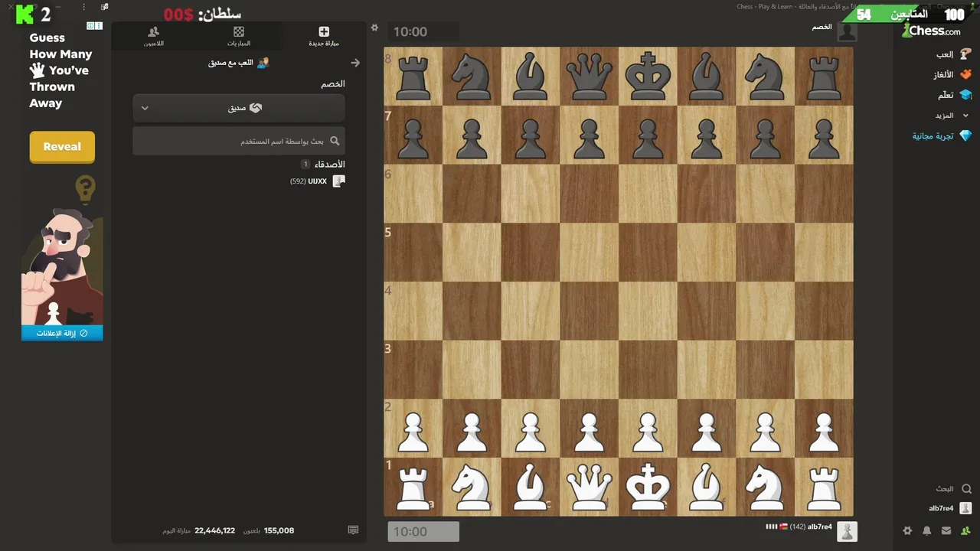Click the opponent label الخصم above board
Screen dimensions: 980x551
tap(822, 27)
